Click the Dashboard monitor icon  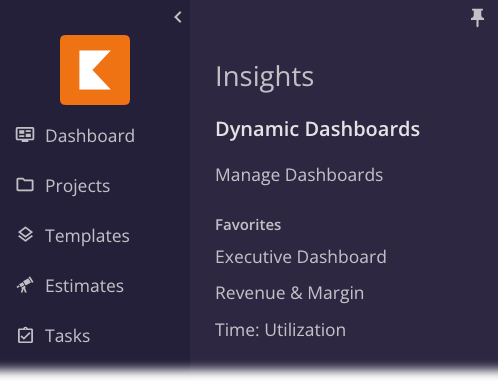pyautogui.click(x=25, y=135)
